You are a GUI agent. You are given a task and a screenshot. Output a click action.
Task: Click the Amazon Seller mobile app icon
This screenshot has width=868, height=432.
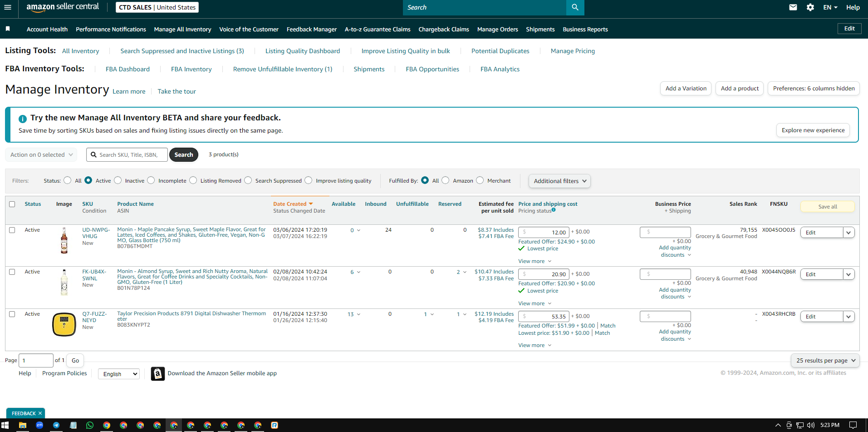point(157,373)
